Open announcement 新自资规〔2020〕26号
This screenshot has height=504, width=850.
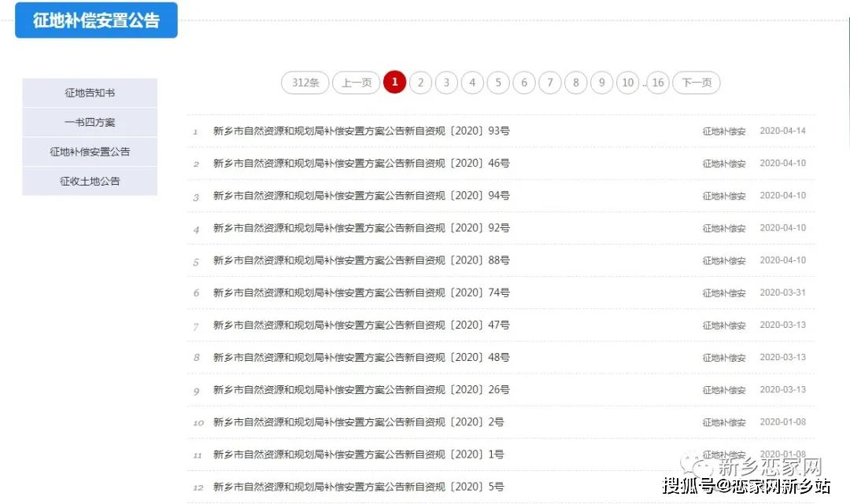coord(361,390)
